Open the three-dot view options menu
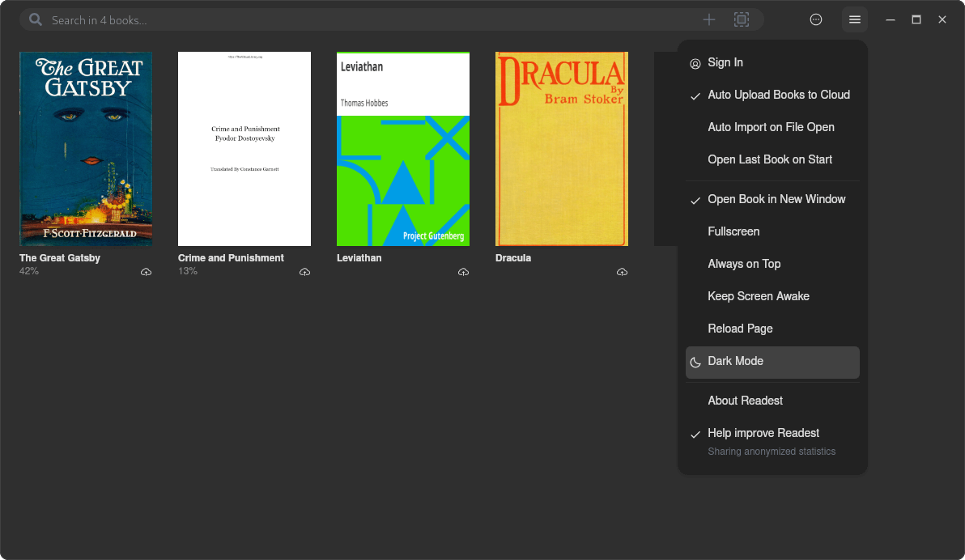The height and width of the screenshot is (560, 965). coord(816,19)
